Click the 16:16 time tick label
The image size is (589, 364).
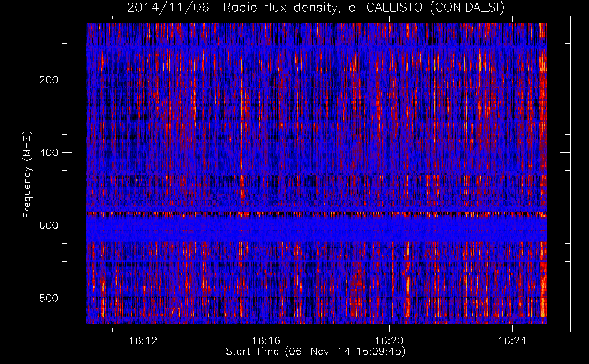click(x=266, y=341)
